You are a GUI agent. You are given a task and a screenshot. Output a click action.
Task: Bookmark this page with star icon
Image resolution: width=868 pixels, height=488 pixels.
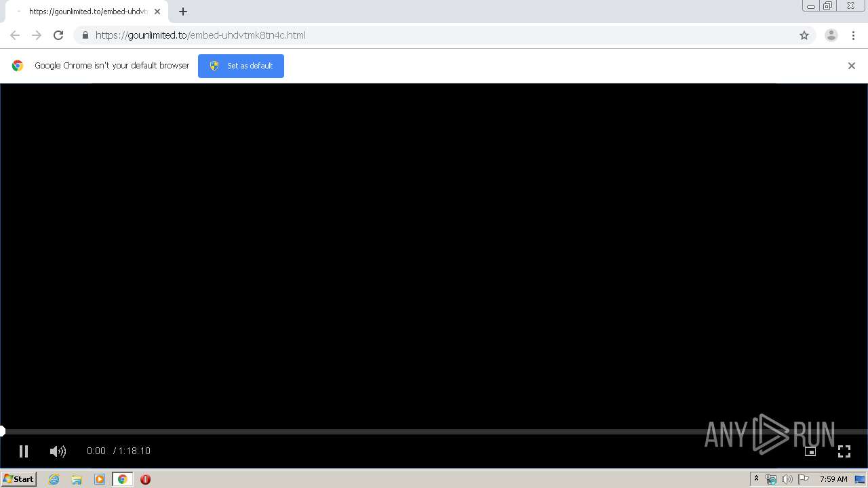[x=804, y=35]
